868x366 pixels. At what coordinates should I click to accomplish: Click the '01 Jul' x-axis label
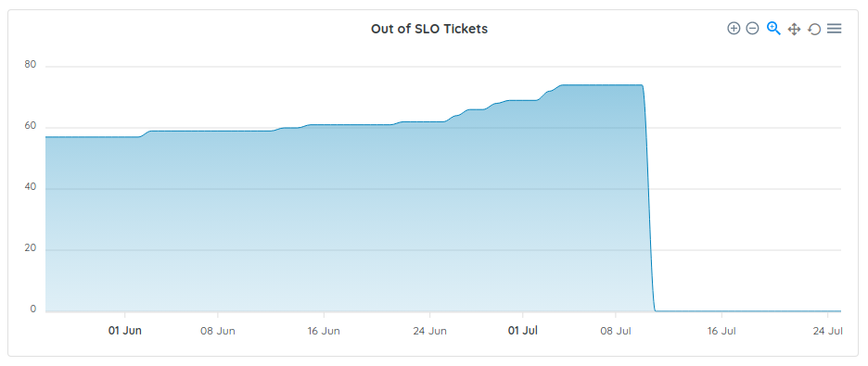pyautogui.click(x=523, y=331)
